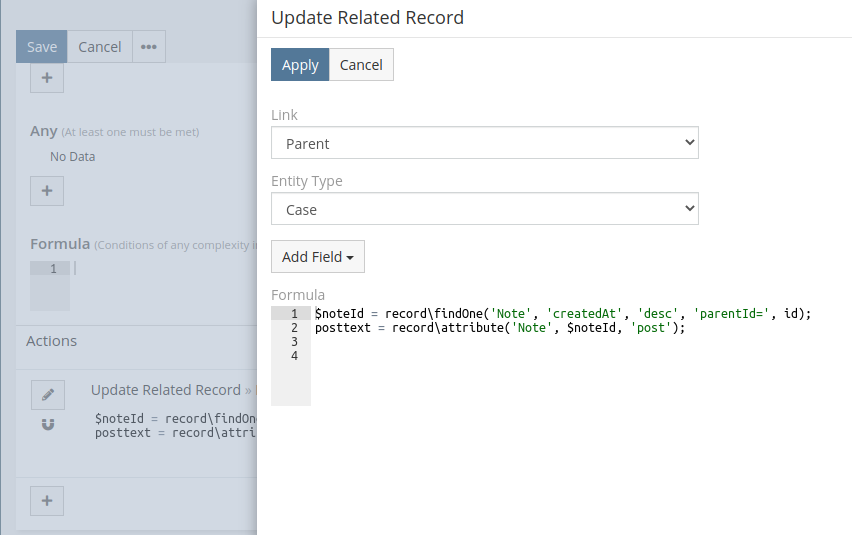The height and width of the screenshot is (535, 852).
Task: Click the No Data text under Any
Action: pos(73,157)
